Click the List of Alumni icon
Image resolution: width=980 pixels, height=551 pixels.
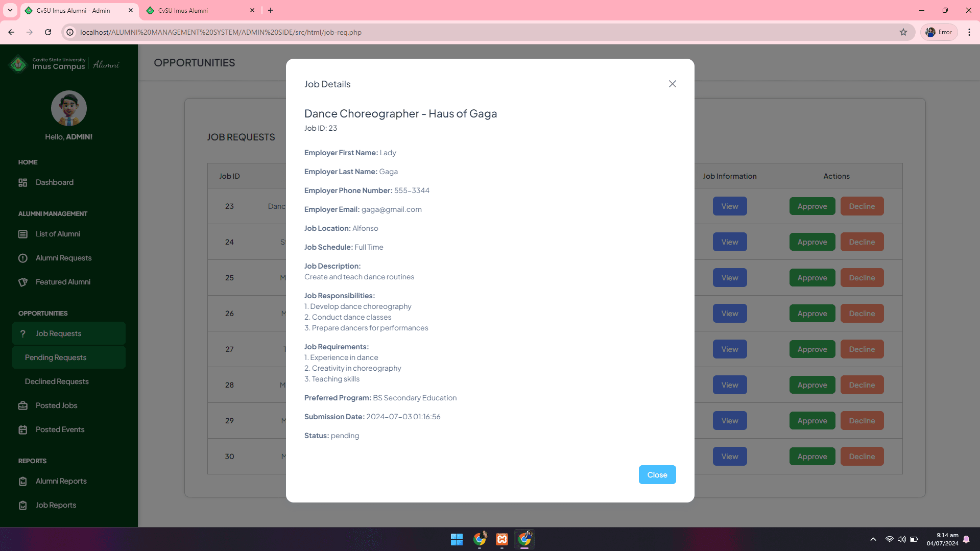23,234
